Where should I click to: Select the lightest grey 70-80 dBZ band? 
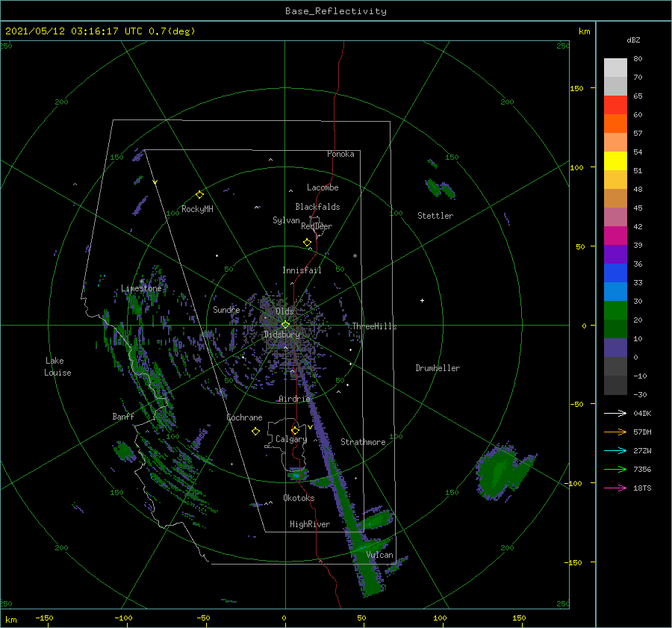[615, 68]
